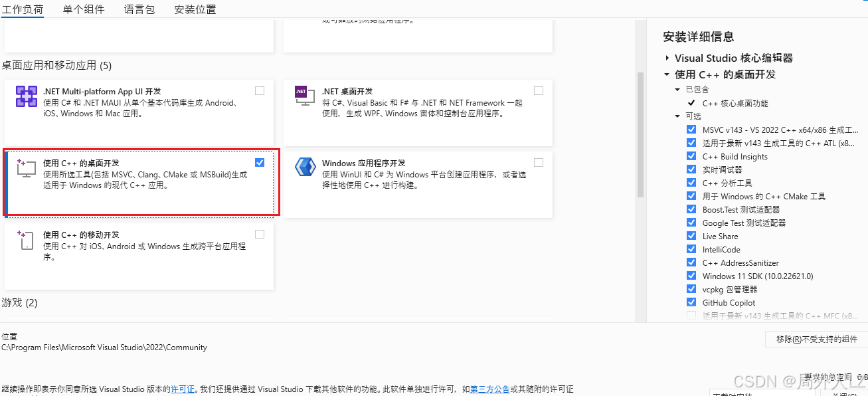Viewport: 868px width, 396px height.
Task: Click the 'C++ 核心桌面功能' included item text
Action: pos(735,103)
